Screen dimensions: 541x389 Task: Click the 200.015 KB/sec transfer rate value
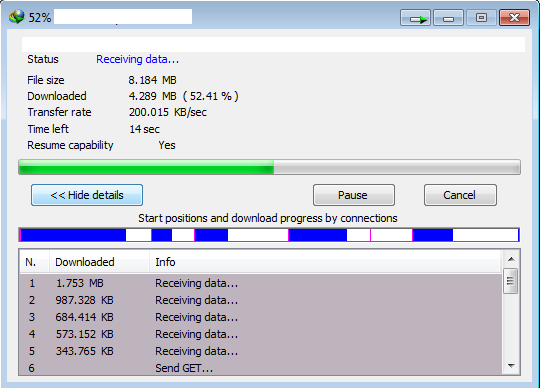coord(168,112)
